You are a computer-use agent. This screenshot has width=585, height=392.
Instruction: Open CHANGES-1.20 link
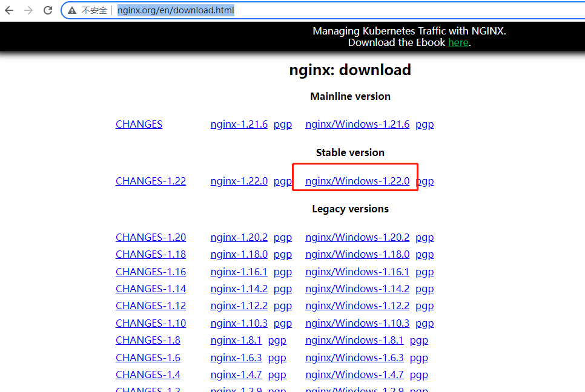coord(151,237)
